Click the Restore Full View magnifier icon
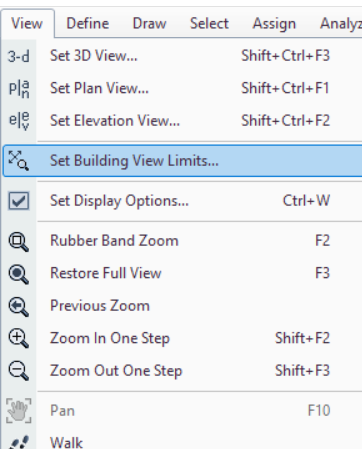Image resolution: width=362 pixels, height=449 pixels. tap(19, 274)
